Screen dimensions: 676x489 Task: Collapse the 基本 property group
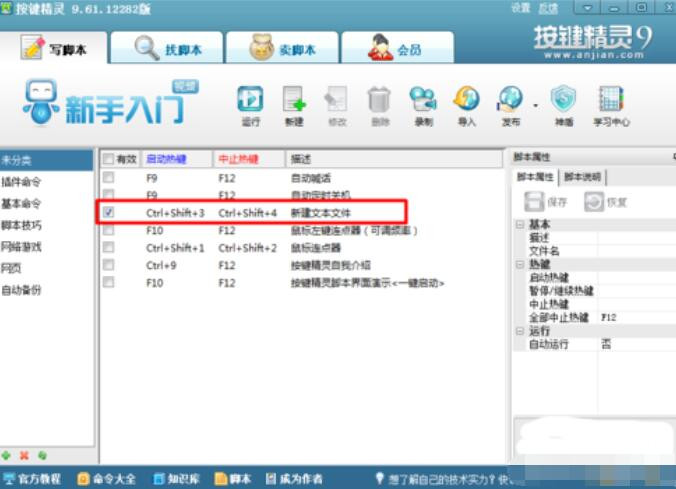pos(520,225)
